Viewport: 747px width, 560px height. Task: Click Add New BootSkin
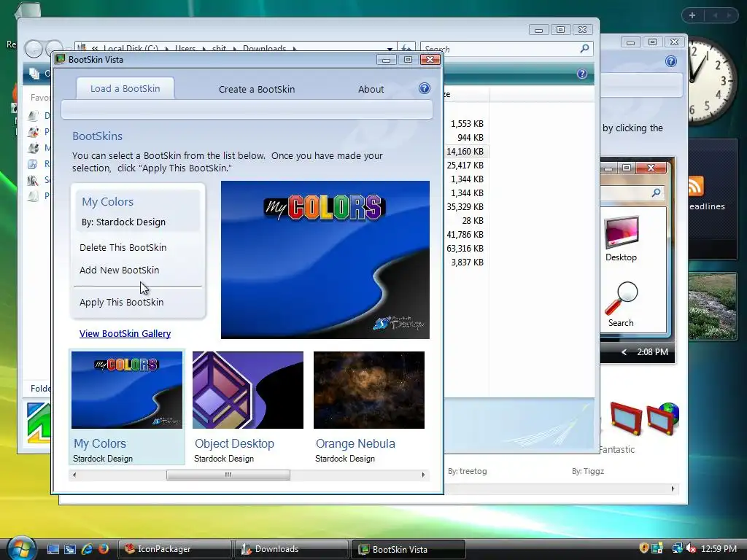coord(119,270)
